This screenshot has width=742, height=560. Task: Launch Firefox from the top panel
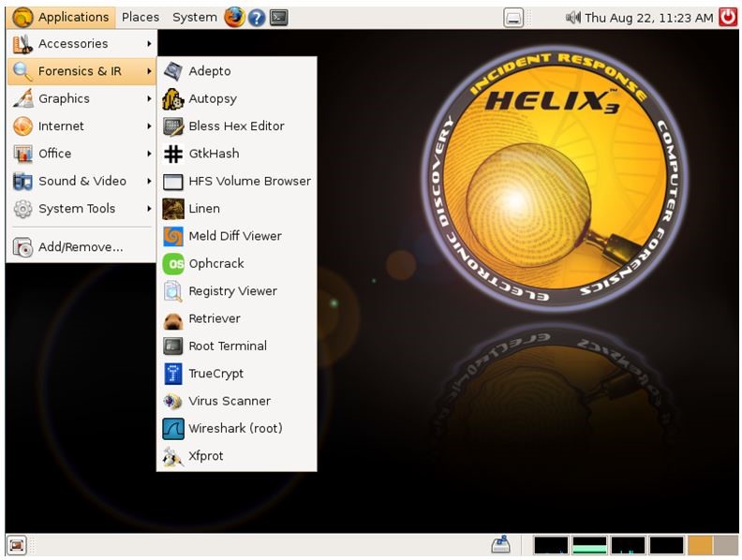pyautogui.click(x=234, y=17)
